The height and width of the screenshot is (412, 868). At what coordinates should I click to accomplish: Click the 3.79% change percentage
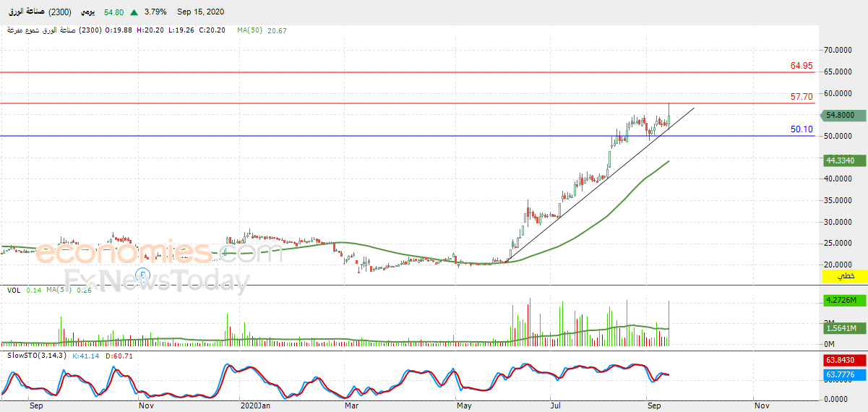click(155, 12)
